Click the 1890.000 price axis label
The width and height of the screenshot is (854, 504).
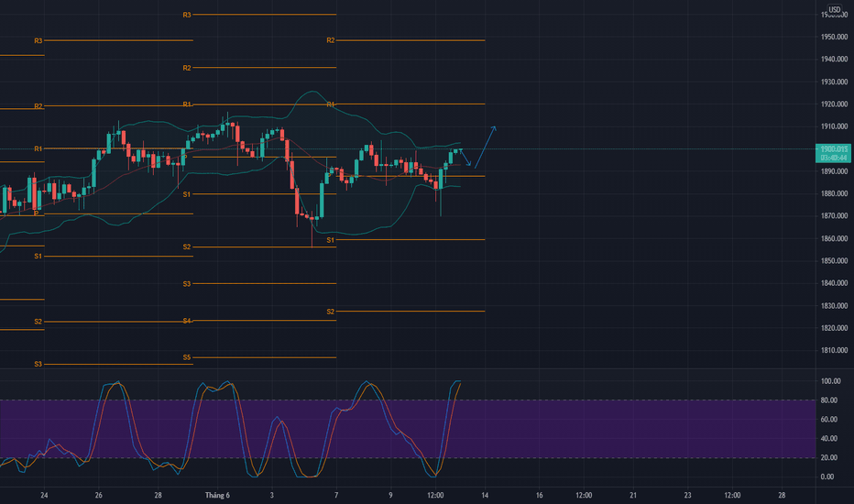pyautogui.click(x=834, y=171)
